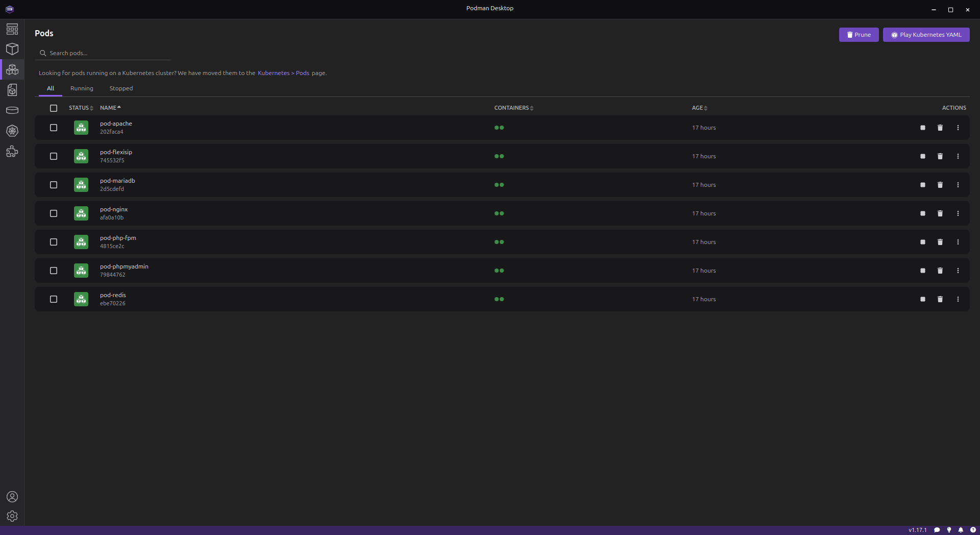Check the pod-mariadb row checkbox
The height and width of the screenshot is (535, 980).
coord(54,185)
